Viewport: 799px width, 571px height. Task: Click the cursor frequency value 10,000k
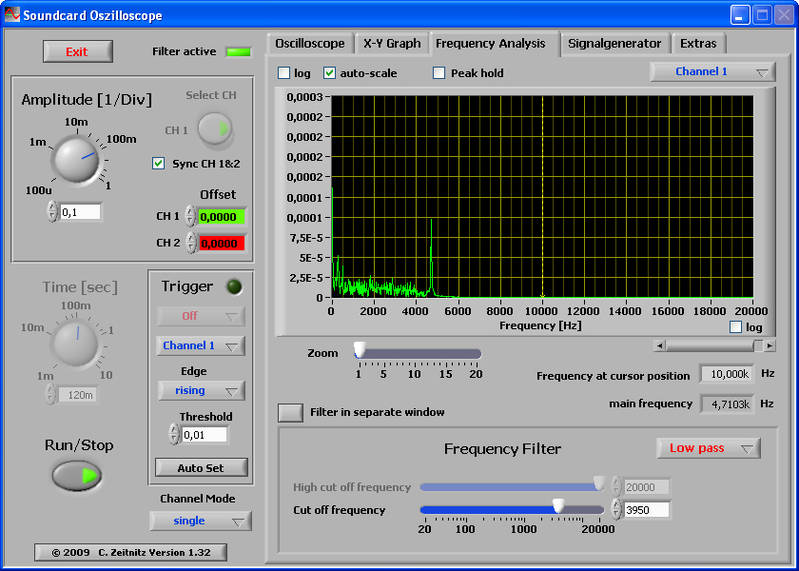pyautogui.click(x=729, y=374)
